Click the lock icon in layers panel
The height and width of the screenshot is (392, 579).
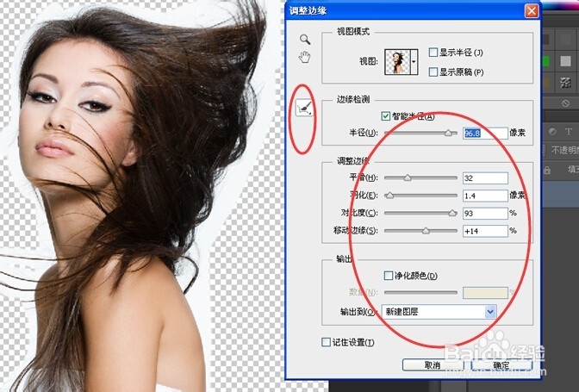coord(547,170)
